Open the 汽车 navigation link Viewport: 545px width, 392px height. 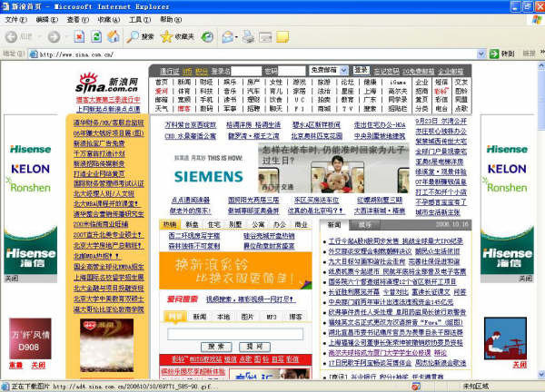(x=253, y=91)
